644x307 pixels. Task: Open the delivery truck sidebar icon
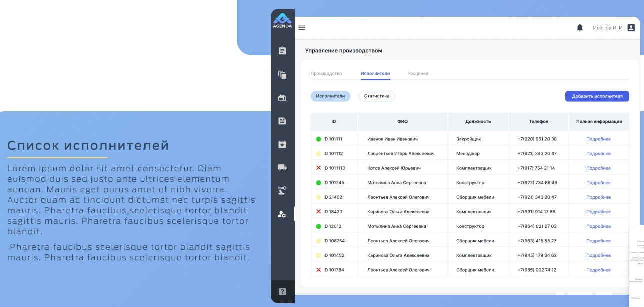(282, 168)
